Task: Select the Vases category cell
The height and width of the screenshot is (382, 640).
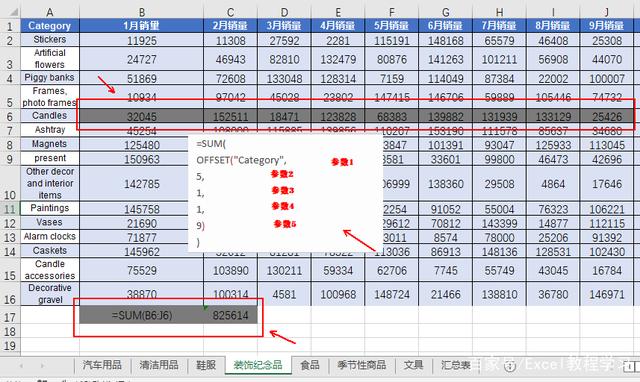Action: tap(50, 222)
